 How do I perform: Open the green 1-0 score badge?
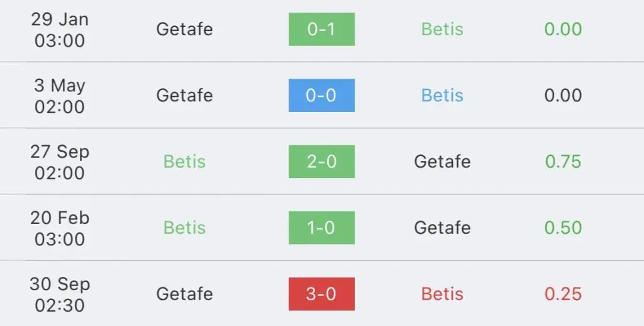(x=321, y=228)
